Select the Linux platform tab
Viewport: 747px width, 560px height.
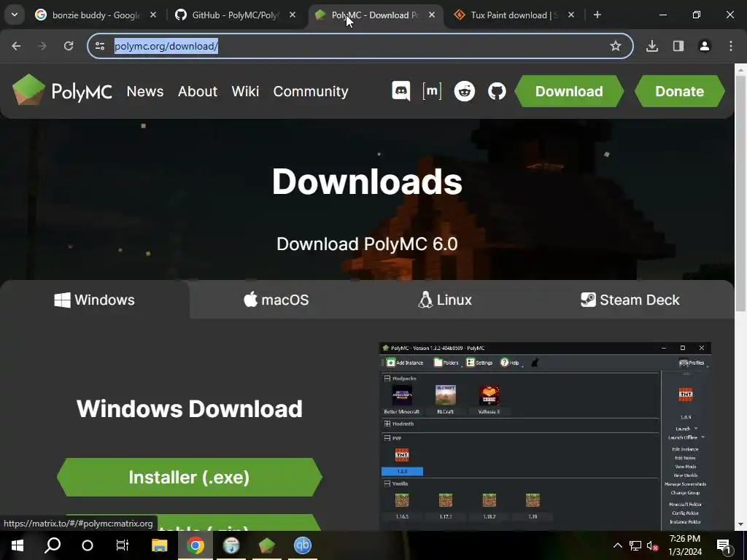pyautogui.click(x=445, y=300)
